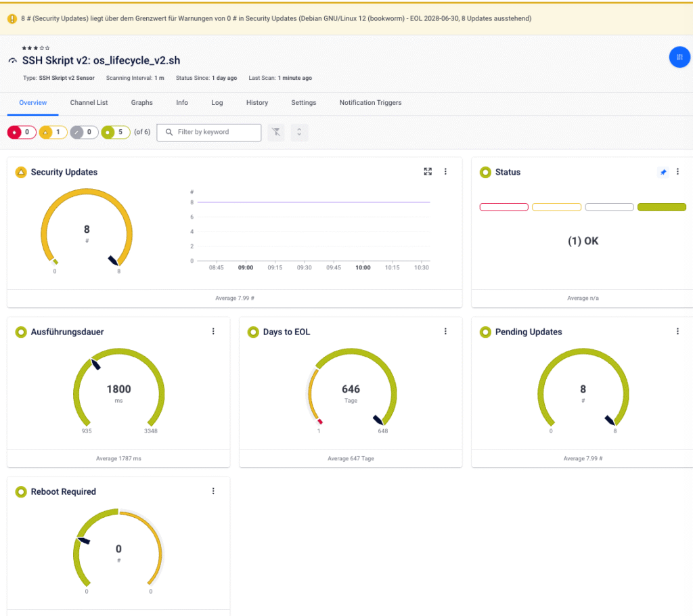Click the gray status bar in Status card
This screenshot has width=693, height=616.
coord(609,207)
